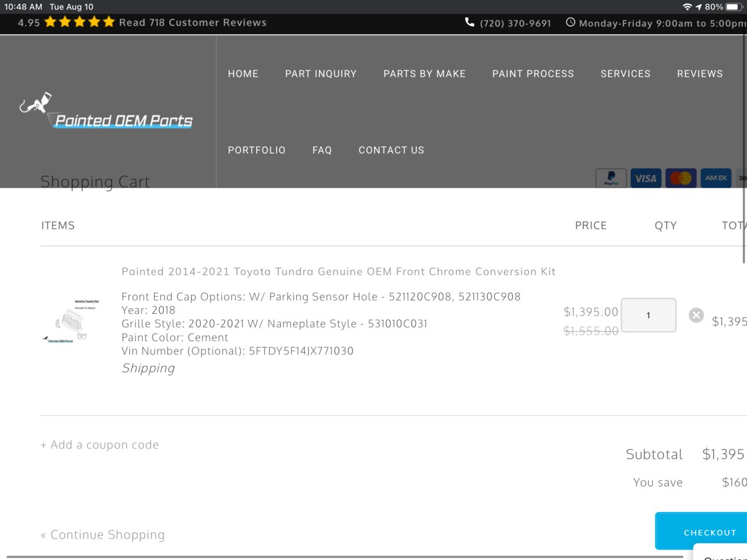Remove item with X icon
747x560 pixels.
tap(696, 315)
